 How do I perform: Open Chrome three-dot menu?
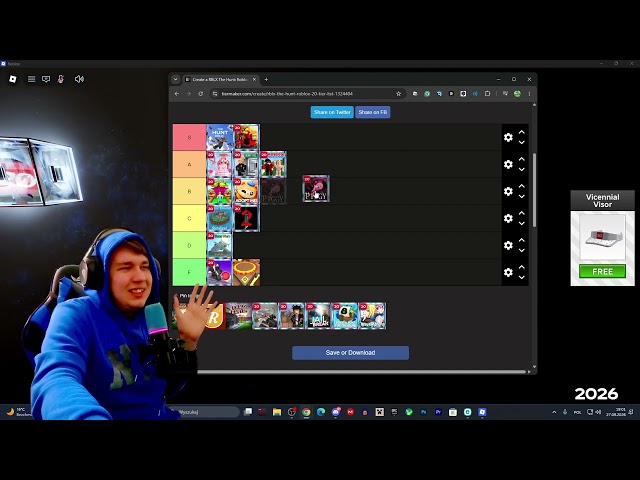point(529,94)
